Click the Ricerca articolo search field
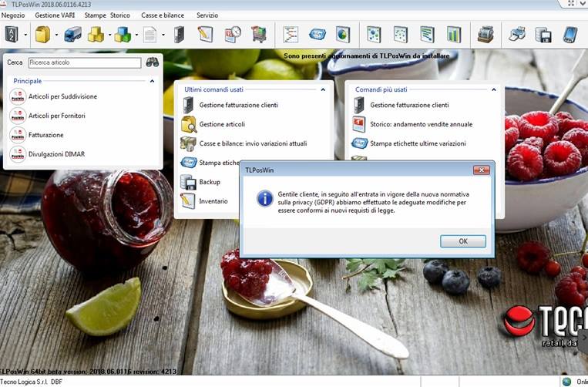Screen dimensions: 588x387 tap(84, 62)
